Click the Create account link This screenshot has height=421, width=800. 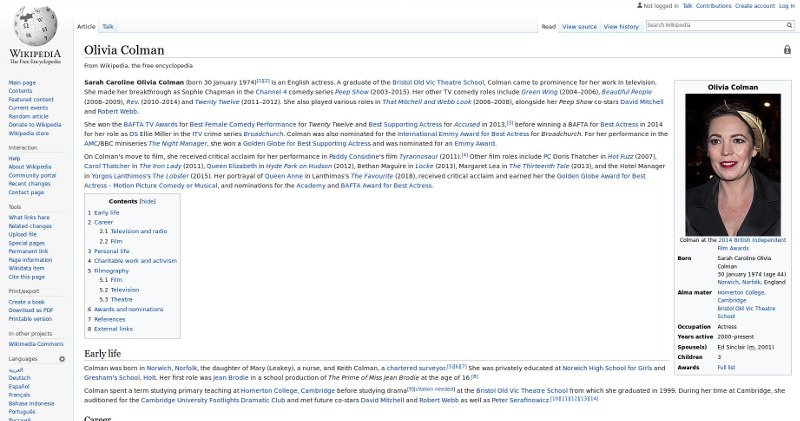(x=755, y=6)
